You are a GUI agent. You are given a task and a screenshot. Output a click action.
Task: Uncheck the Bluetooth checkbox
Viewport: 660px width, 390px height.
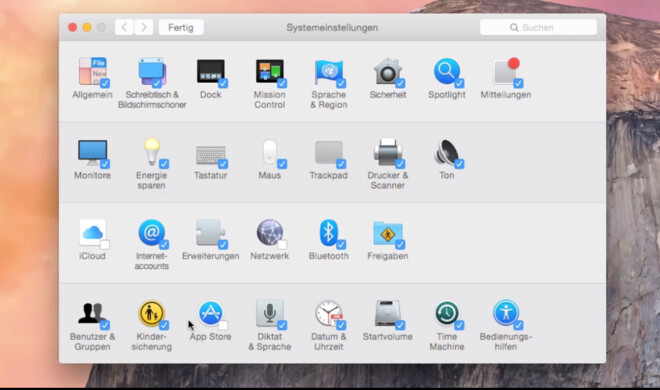coord(341,244)
